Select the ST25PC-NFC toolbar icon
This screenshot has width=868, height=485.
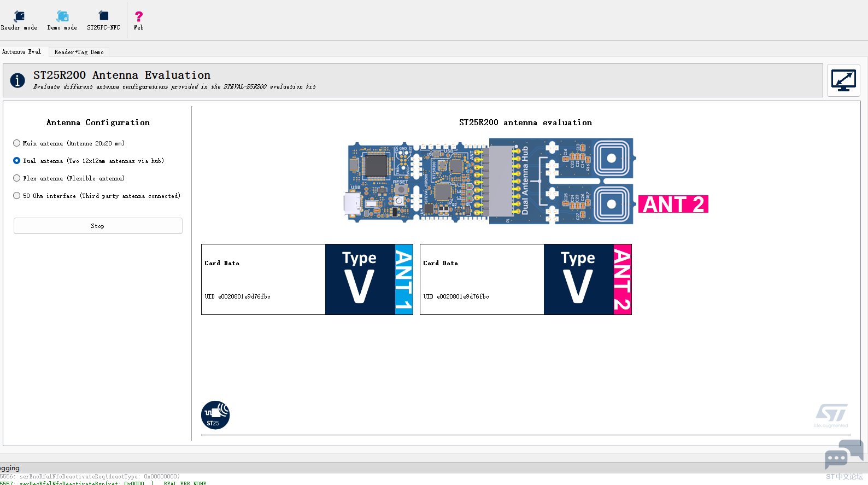coord(103,20)
